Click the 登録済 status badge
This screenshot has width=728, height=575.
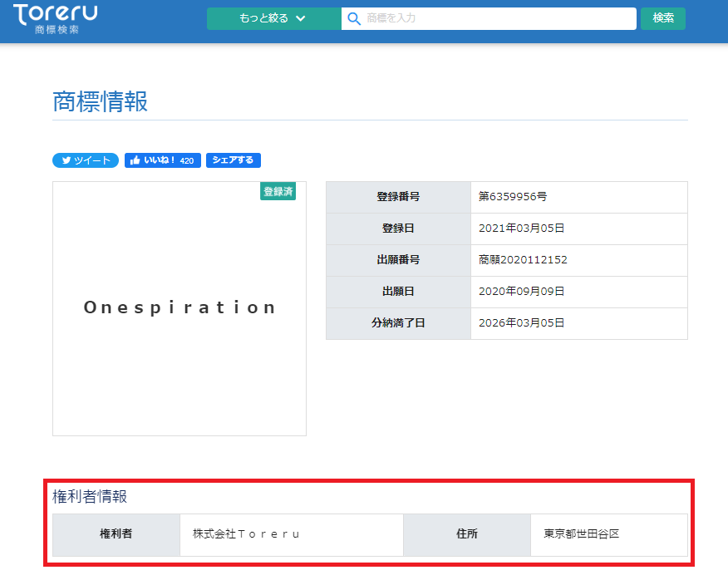[x=278, y=191]
